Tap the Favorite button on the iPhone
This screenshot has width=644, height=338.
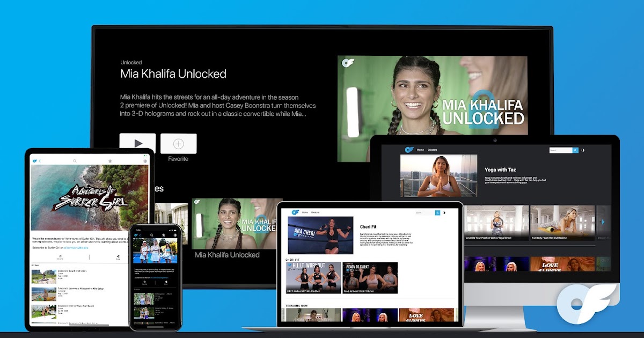(144, 283)
